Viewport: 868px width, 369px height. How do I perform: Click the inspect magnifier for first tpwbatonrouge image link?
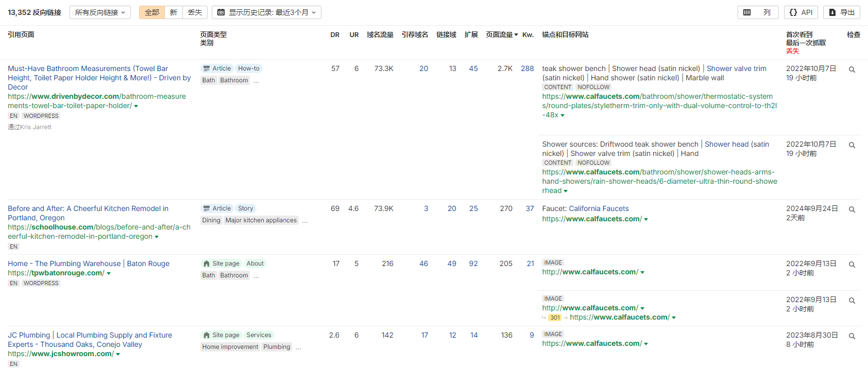[x=852, y=265]
